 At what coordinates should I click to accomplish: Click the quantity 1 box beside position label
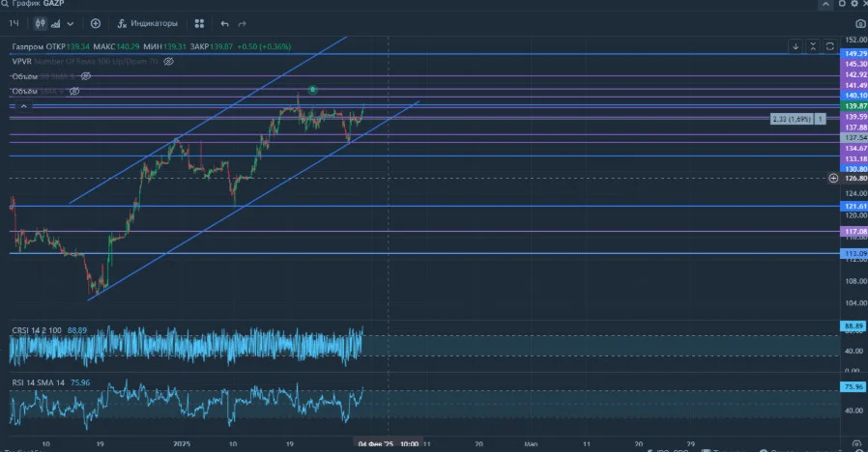point(821,119)
